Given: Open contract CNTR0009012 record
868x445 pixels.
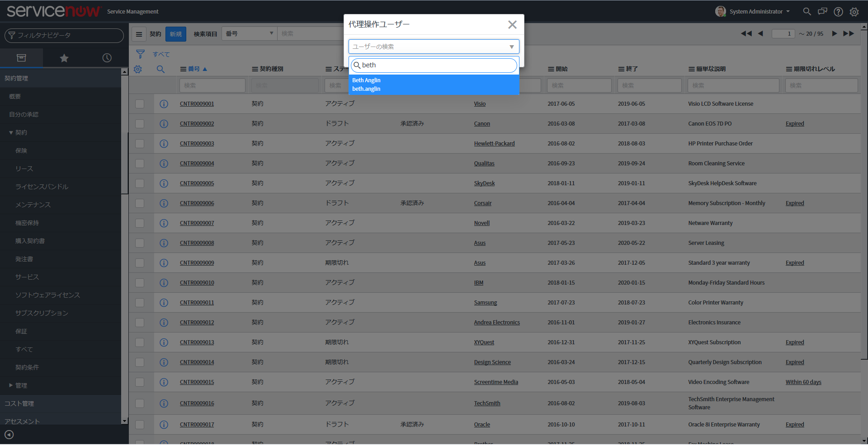Looking at the screenshot, I should tap(197, 323).
